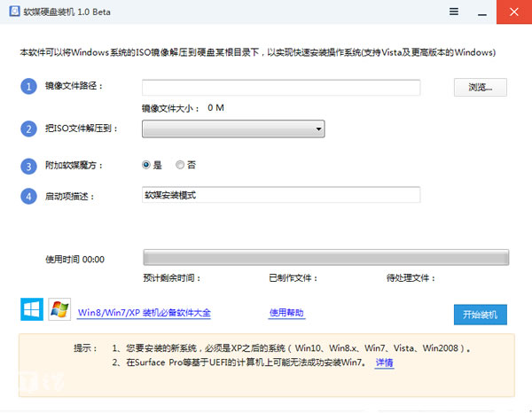Focus the 镜像文件路径 input field
This screenshot has height=413, width=532.
pyautogui.click(x=281, y=88)
